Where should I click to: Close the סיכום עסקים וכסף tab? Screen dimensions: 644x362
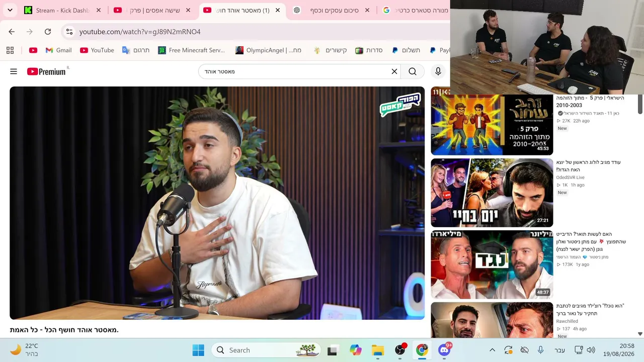pyautogui.click(x=367, y=10)
